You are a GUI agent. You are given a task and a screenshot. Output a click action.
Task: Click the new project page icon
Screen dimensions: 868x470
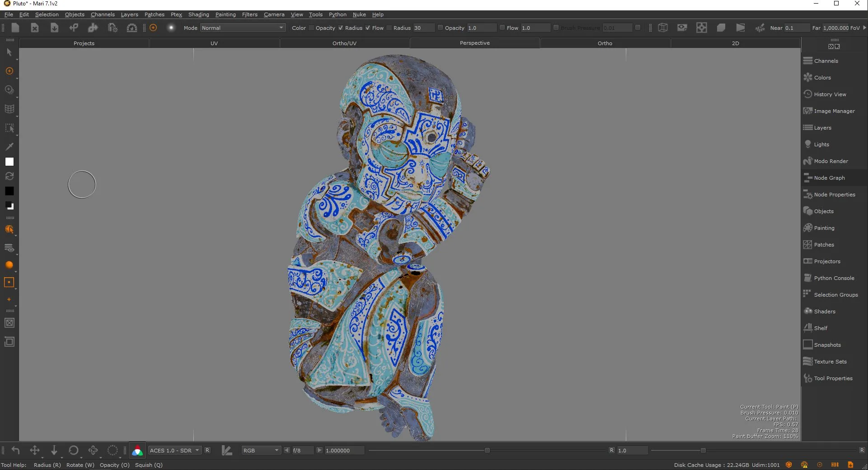coord(15,28)
